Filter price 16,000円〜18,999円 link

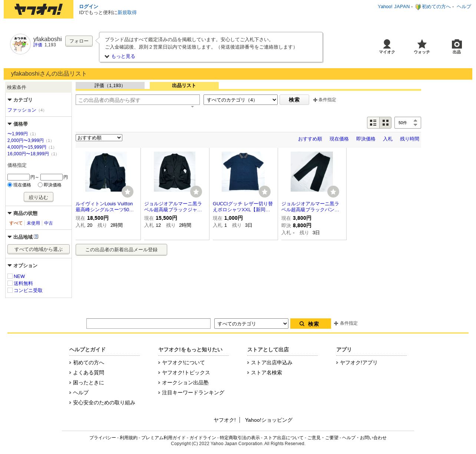coord(28,154)
